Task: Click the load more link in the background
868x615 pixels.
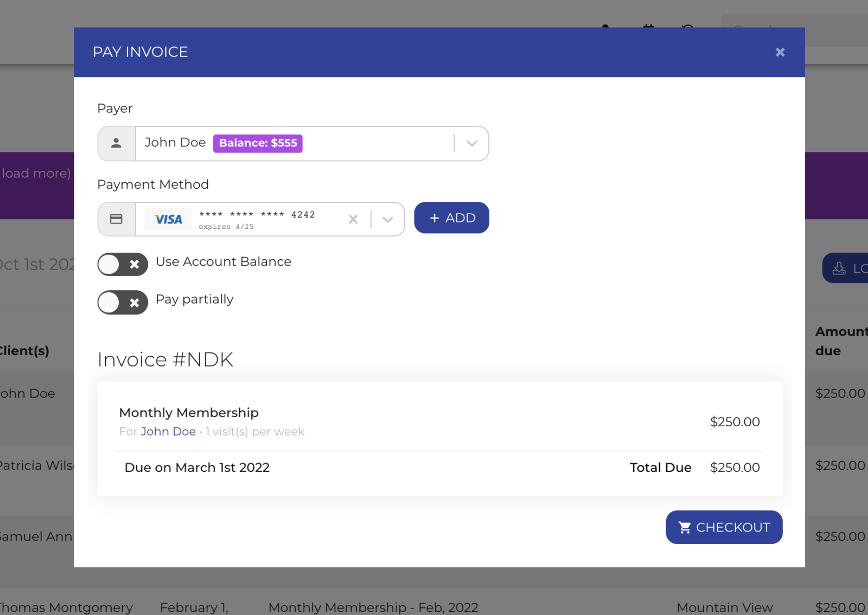Action: (x=35, y=173)
